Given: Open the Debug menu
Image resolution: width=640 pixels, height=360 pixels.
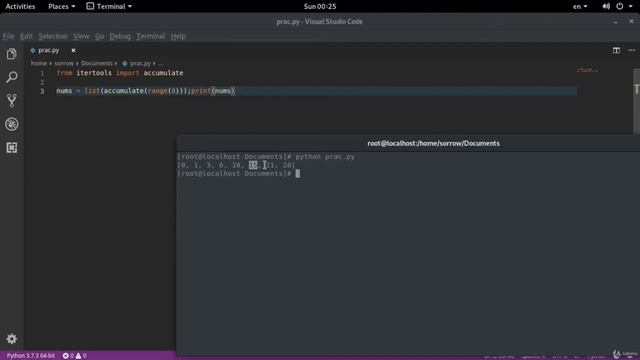Looking at the screenshot, I should (120, 36).
